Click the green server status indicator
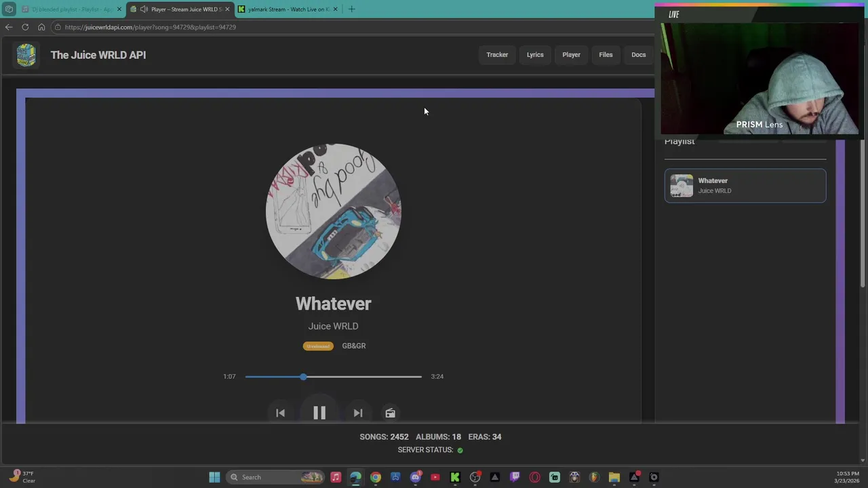The height and width of the screenshot is (488, 868). click(x=460, y=450)
